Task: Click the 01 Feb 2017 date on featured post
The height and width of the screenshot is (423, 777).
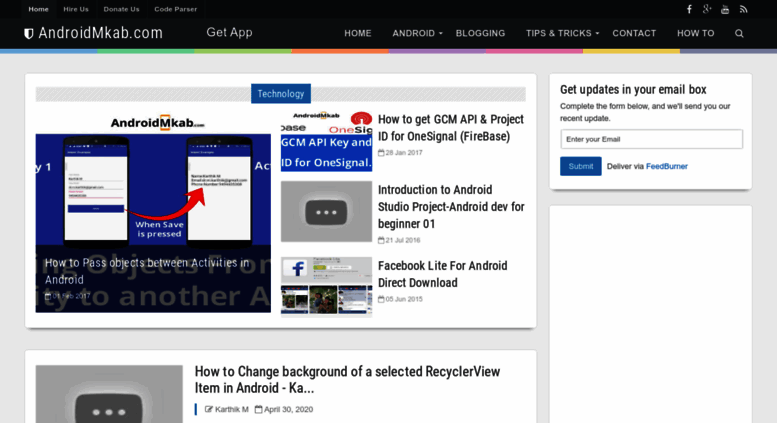Action: (x=71, y=296)
